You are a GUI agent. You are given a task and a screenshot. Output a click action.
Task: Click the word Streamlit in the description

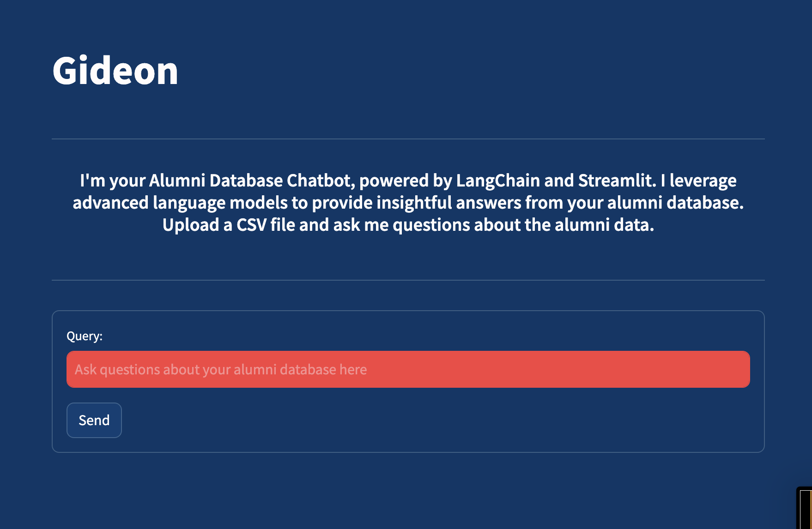616,180
